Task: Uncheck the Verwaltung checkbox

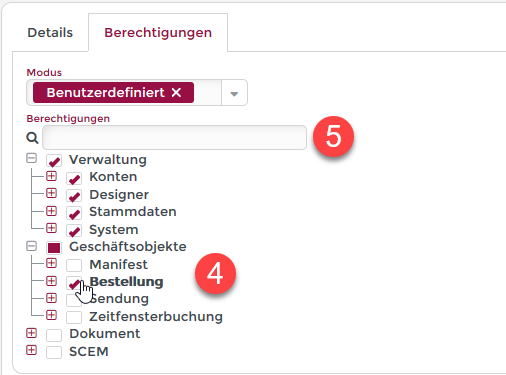Action: [x=54, y=160]
